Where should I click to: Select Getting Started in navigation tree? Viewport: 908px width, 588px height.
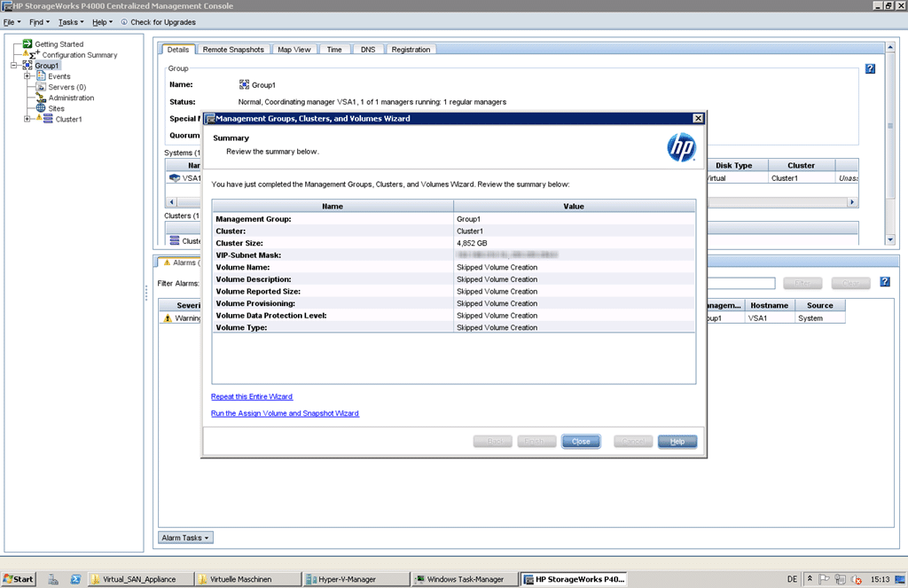[59, 44]
